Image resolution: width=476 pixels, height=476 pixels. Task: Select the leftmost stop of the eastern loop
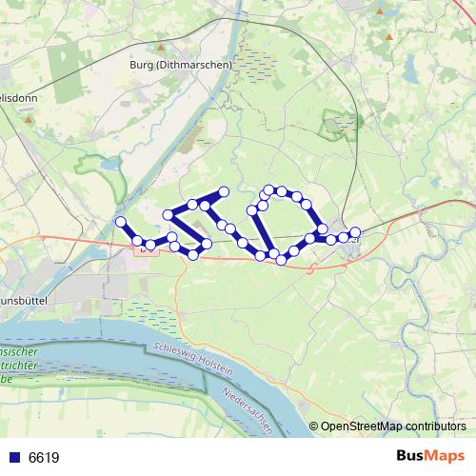252,210
